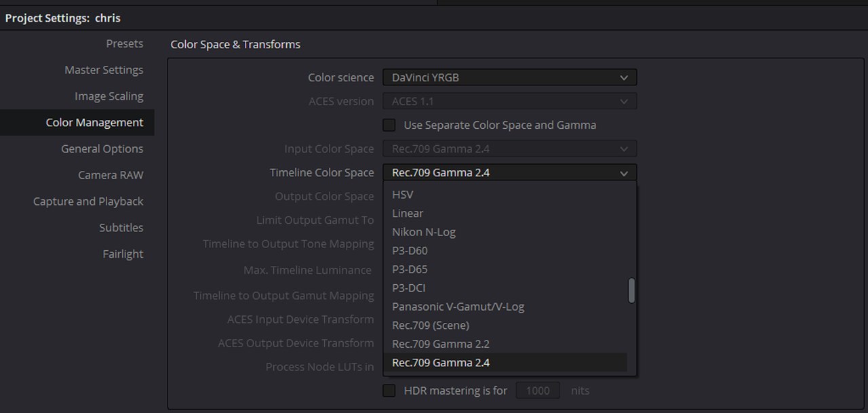Pick Nikon N-Log color space
This screenshot has height=413, width=868.
tap(505, 232)
